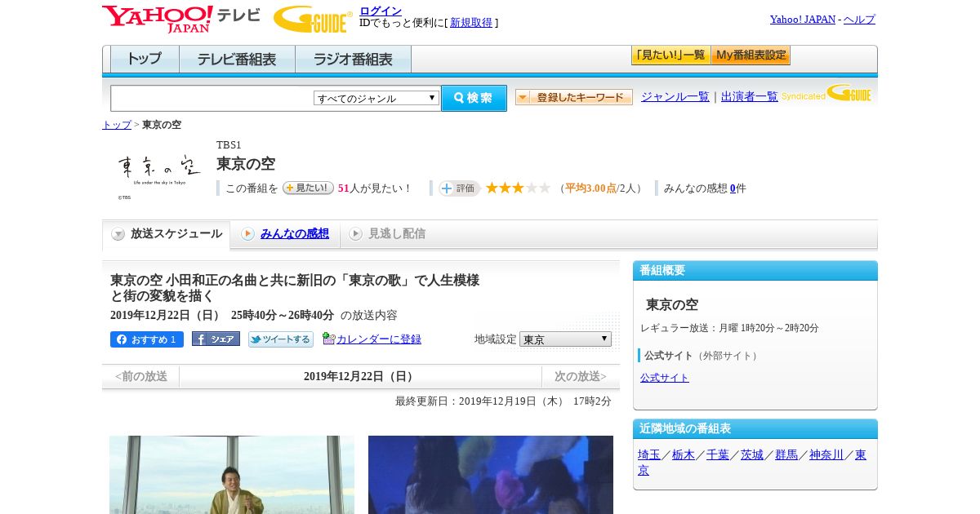Screen dimensions: 980x514
Task: Select 放送スケジュール tab
Action: click(167, 234)
